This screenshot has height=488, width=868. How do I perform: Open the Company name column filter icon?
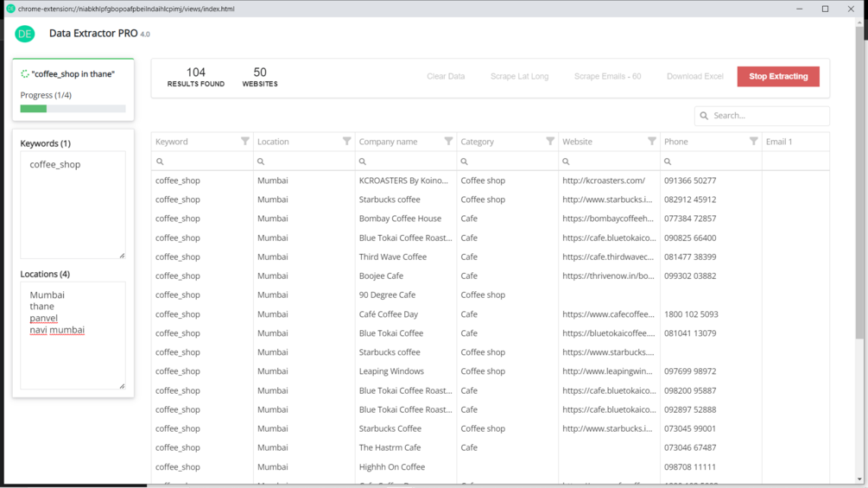coord(448,141)
